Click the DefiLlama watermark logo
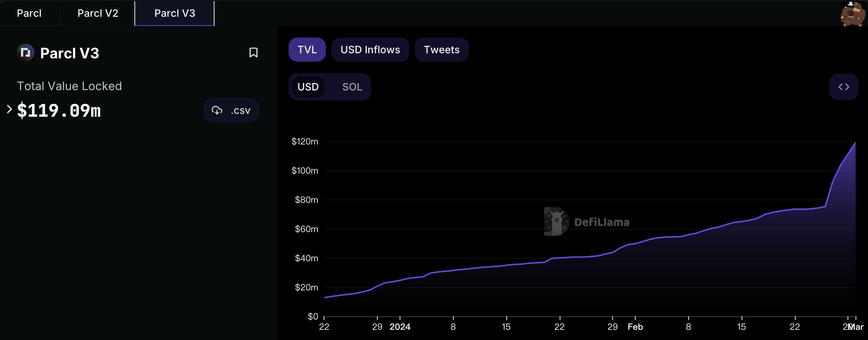This screenshot has width=868, height=340. pos(556,221)
